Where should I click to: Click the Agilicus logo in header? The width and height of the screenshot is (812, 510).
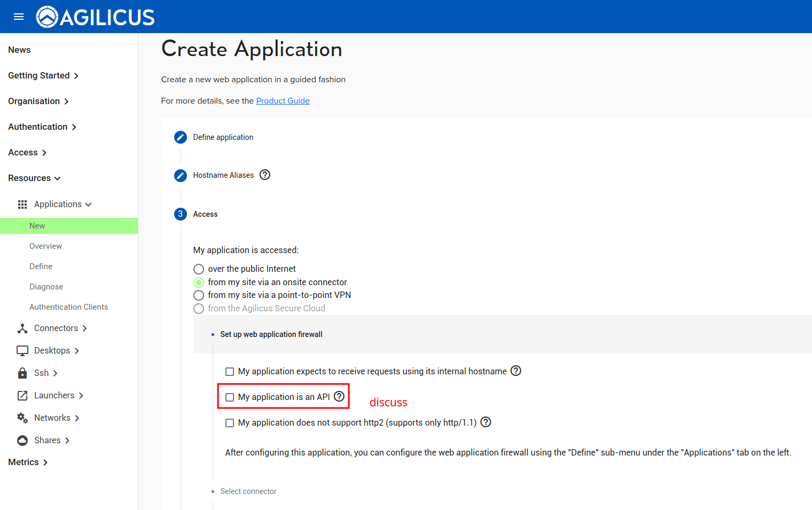[x=96, y=17]
